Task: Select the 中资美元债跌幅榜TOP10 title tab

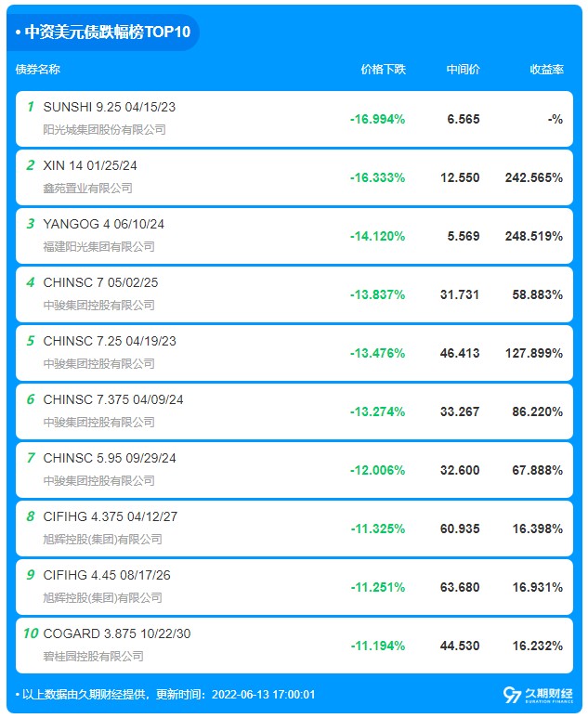Action: click(x=103, y=33)
